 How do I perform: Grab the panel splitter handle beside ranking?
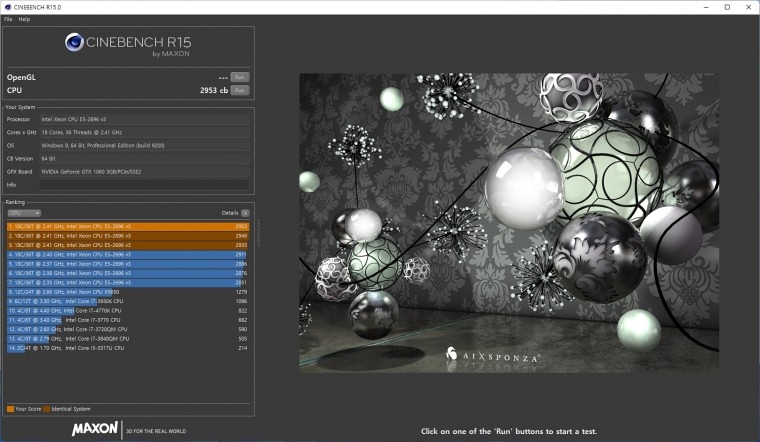point(258,233)
